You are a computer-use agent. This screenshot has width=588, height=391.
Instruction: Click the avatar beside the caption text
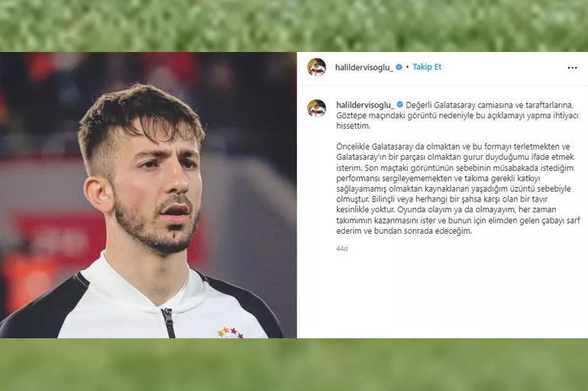click(316, 108)
